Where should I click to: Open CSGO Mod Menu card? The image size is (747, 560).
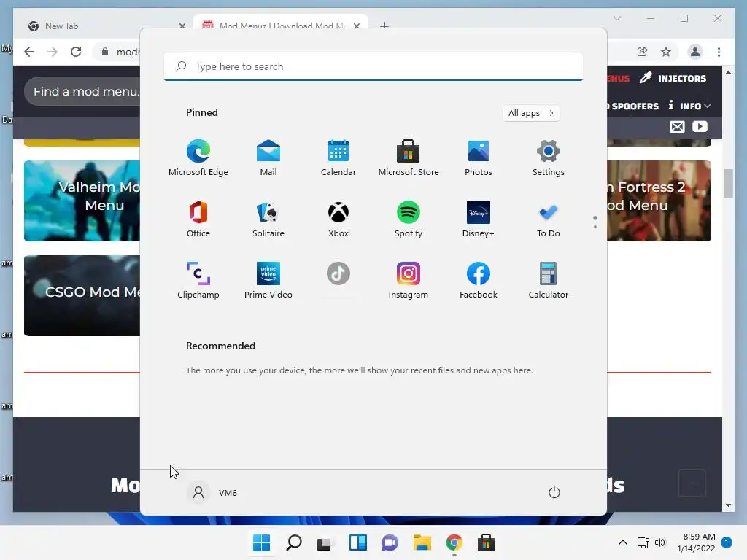pyautogui.click(x=82, y=296)
